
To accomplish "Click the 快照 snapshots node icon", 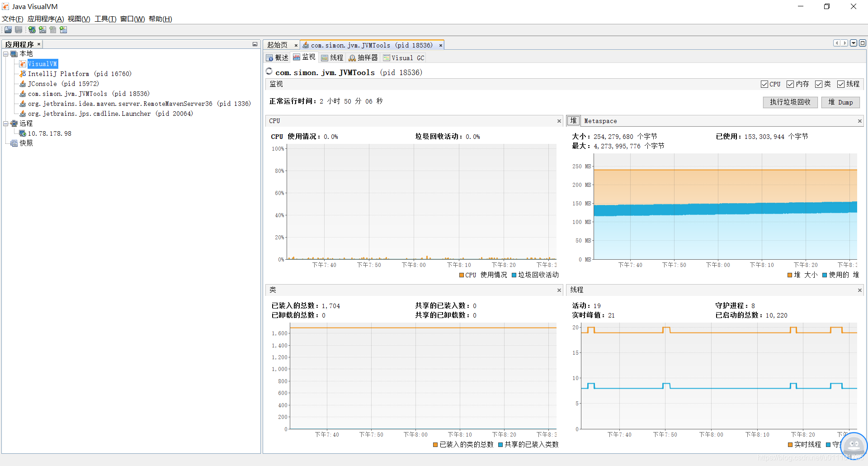I will pyautogui.click(x=14, y=143).
